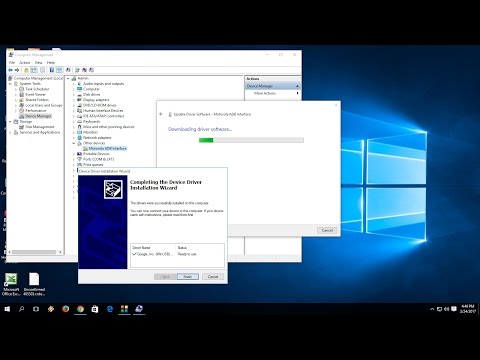This screenshot has height=360, width=480.
Task: Open taskbar Search magnifier
Action: click(x=22, y=309)
